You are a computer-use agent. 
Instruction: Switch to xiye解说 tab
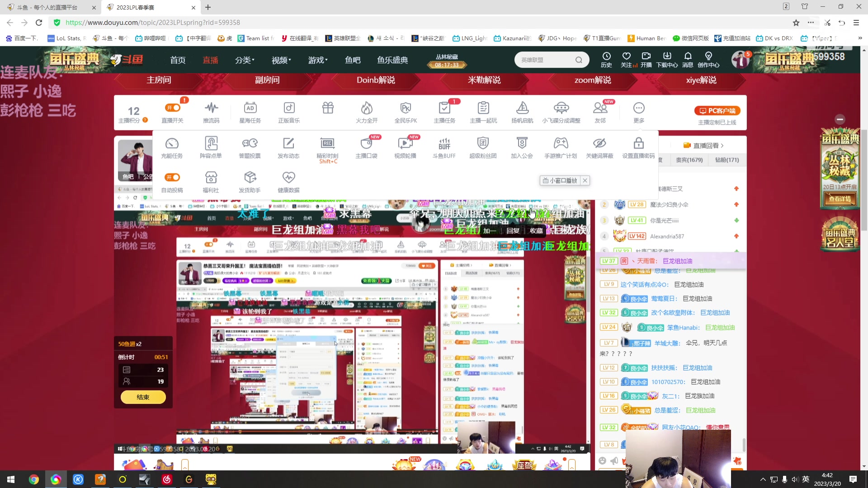[x=701, y=80]
